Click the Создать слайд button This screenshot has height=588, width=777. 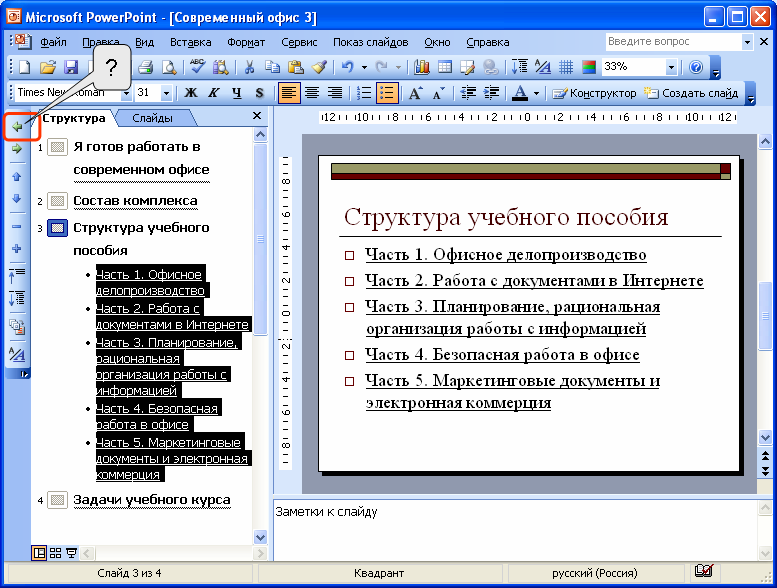coord(691,93)
